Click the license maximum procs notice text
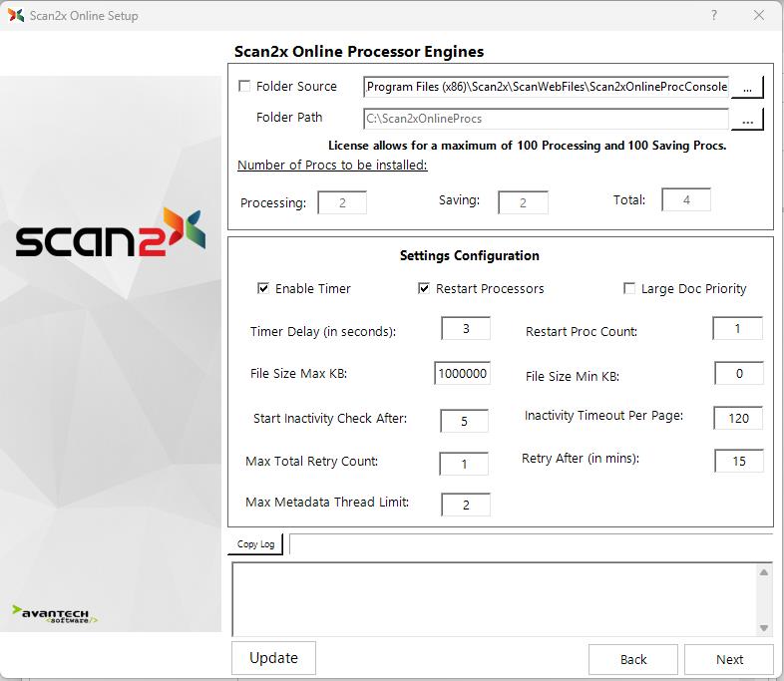The height and width of the screenshot is (681, 784). [527, 146]
